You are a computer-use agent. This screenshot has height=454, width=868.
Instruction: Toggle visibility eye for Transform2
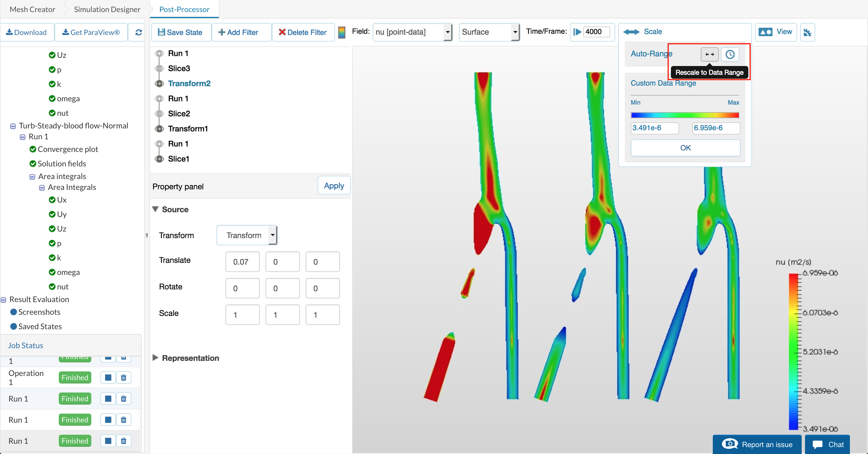(159, 84)
